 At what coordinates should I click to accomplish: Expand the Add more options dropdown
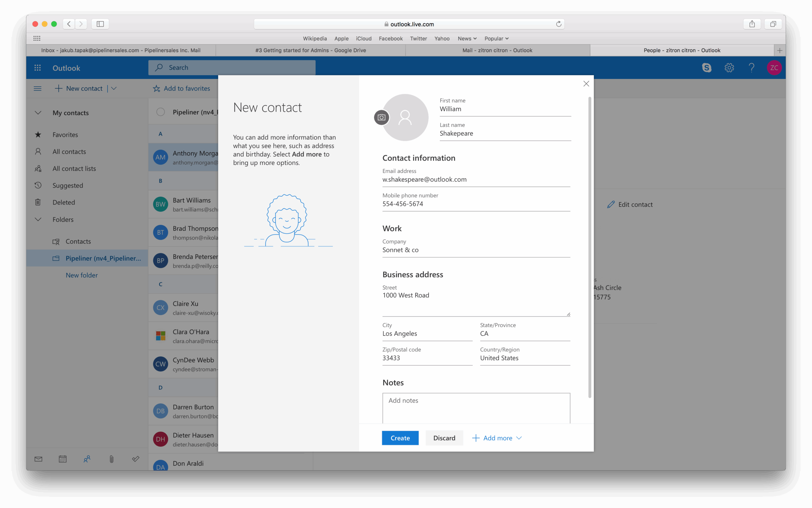[x=497, y=438]
